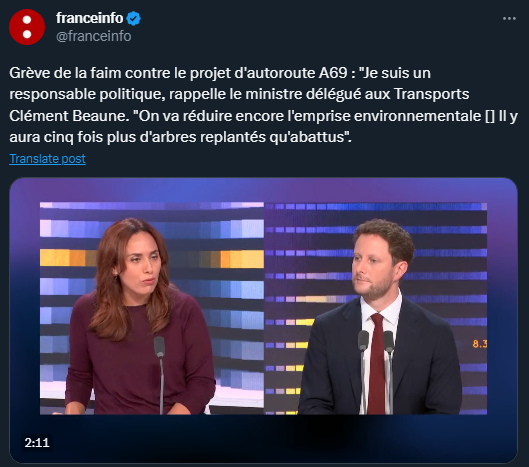Select the single microphone facing the woman
The width and height of the screenshot is (529, 467).
click(160, 375)
